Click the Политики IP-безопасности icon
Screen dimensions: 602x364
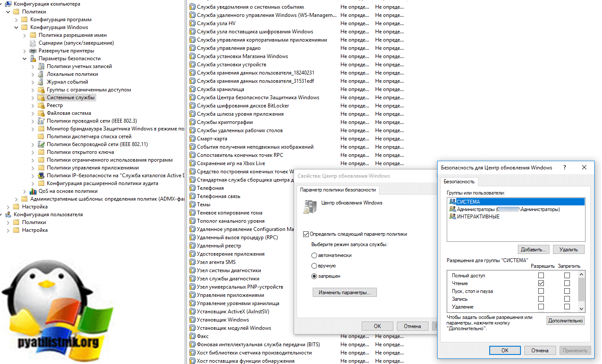(x=41, y=175)
